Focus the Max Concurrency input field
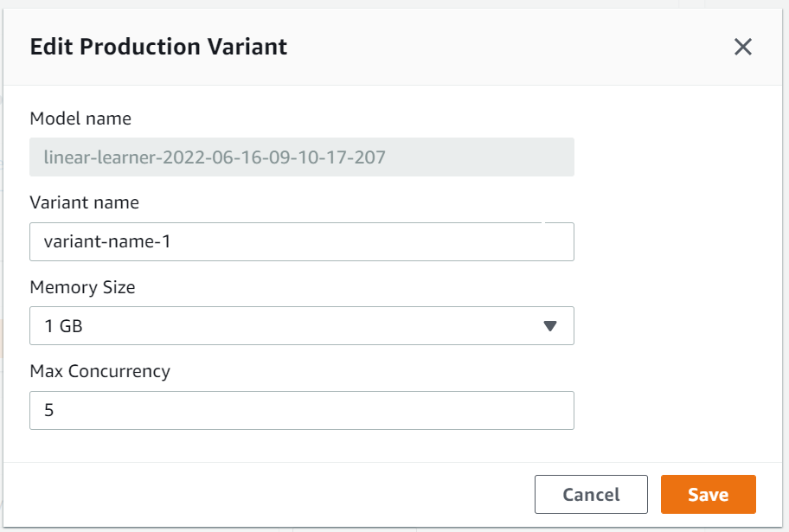The width and height of the screenshot is (789, 532). [x=301, y=410]
